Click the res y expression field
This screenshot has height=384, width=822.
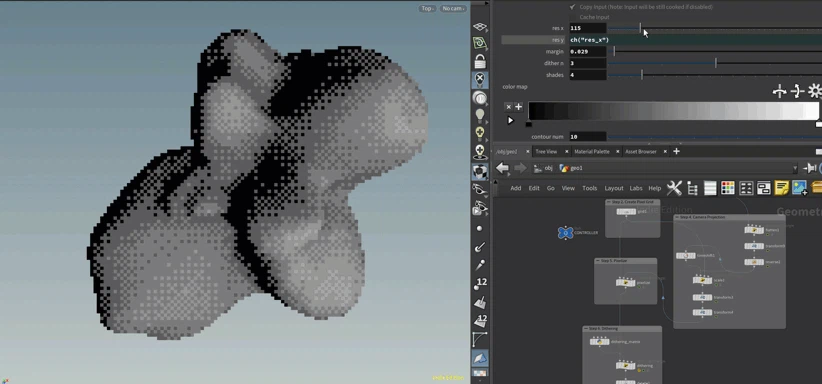click(695, 40)
